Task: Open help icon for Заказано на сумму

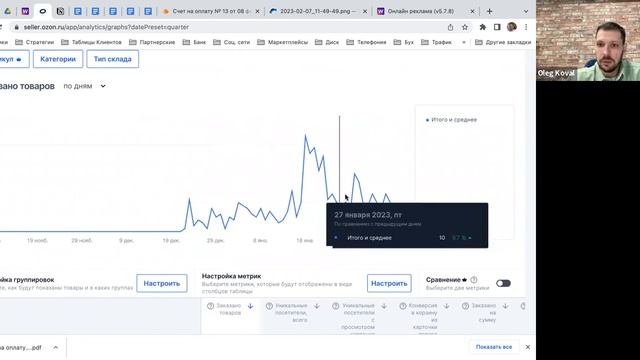Action: (465, 306)
